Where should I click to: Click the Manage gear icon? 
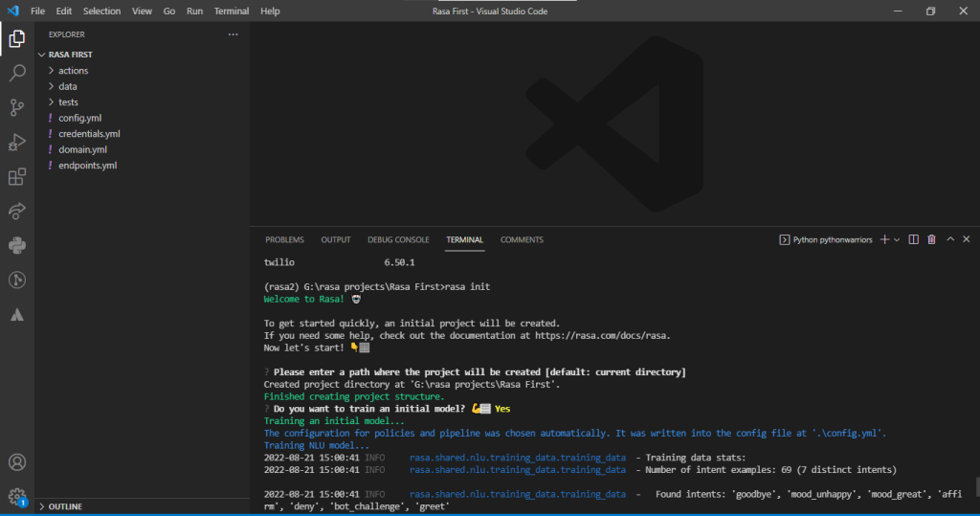17,497
